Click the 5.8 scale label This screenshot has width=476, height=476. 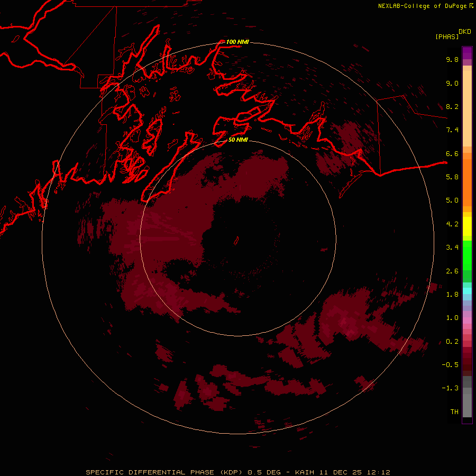pos(452,177)
